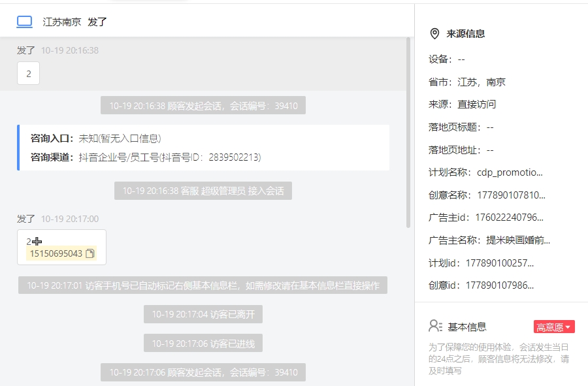
Task: Click the message bubble containing 2
Action: [x=29, y=73]
